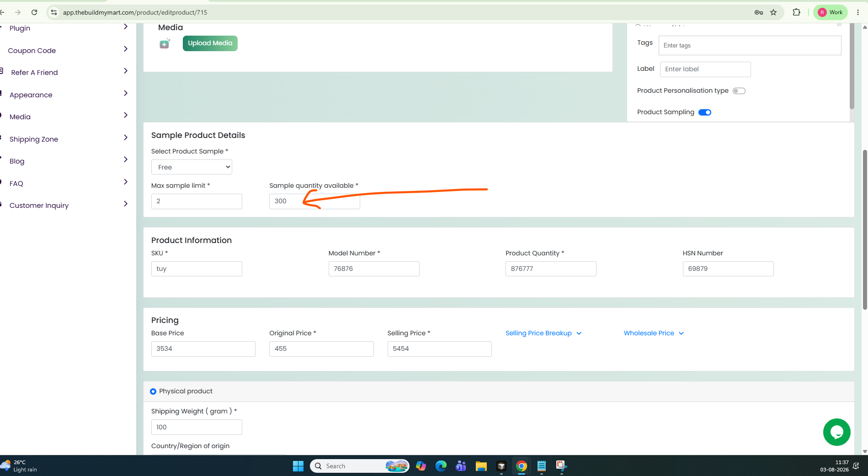Viewport: 868px width, 476px height.
Task: Open the Notepad app in taskbar
Action: 542,466
